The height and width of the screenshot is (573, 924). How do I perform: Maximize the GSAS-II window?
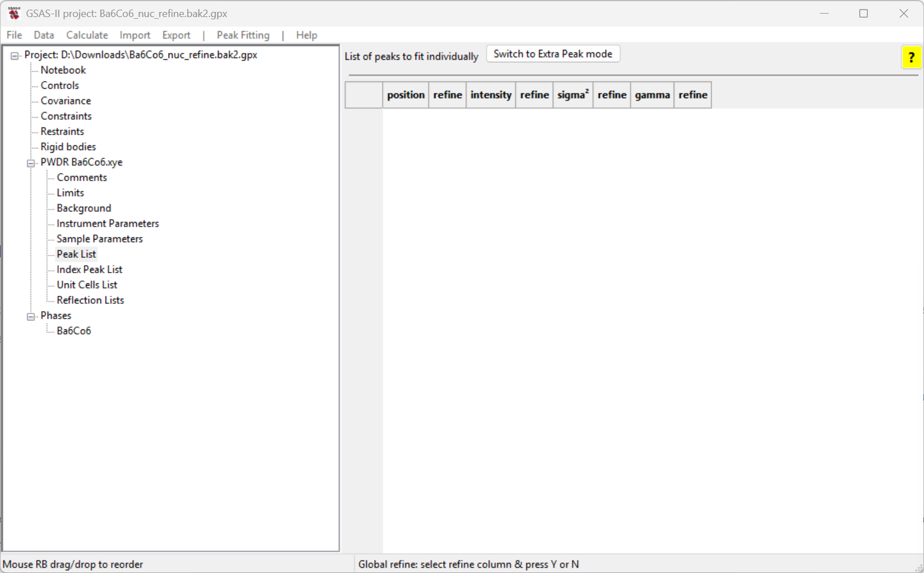(864, 13)
